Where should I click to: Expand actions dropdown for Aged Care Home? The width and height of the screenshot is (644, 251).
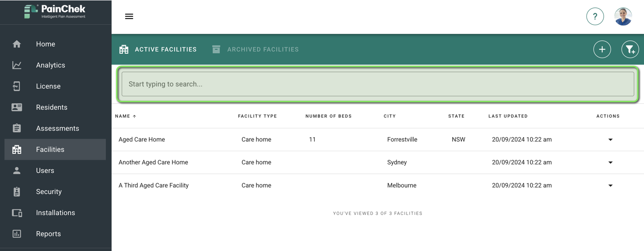(610, 140)
